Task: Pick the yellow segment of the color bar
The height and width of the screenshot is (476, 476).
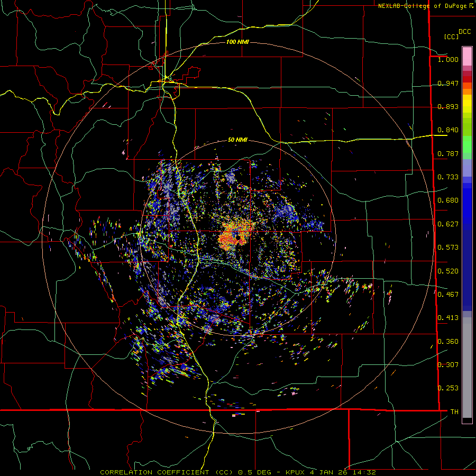Action: (x=467, y=104)
